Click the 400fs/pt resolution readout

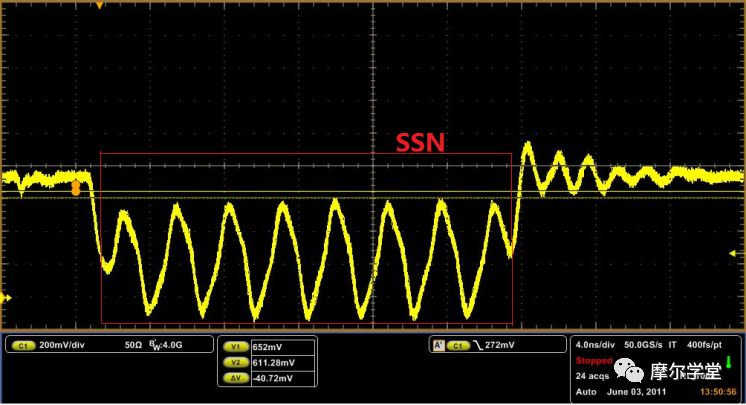click(704, 345)
